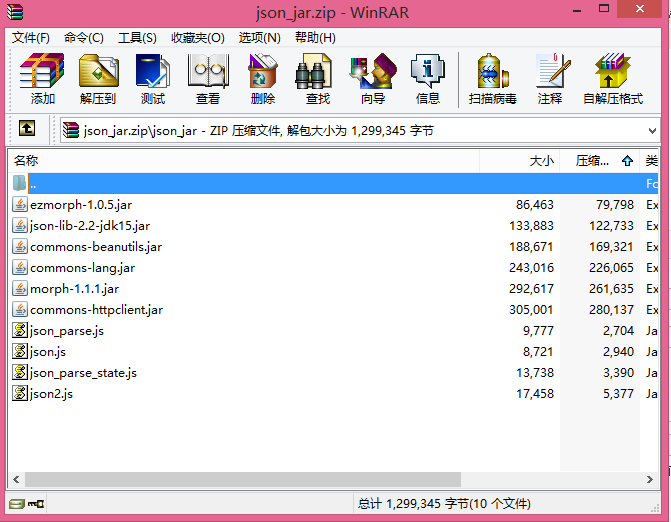The height and width of the screenshot is (522, 671).
Task: Click the jar icon of commons-lang.jar
Action: [x=20, y=267]
